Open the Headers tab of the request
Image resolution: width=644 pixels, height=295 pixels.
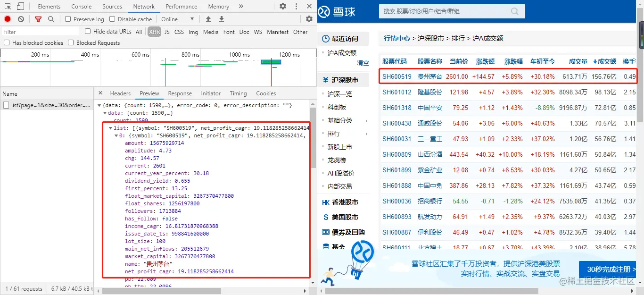pyautogui.click(x=120, y=93)
